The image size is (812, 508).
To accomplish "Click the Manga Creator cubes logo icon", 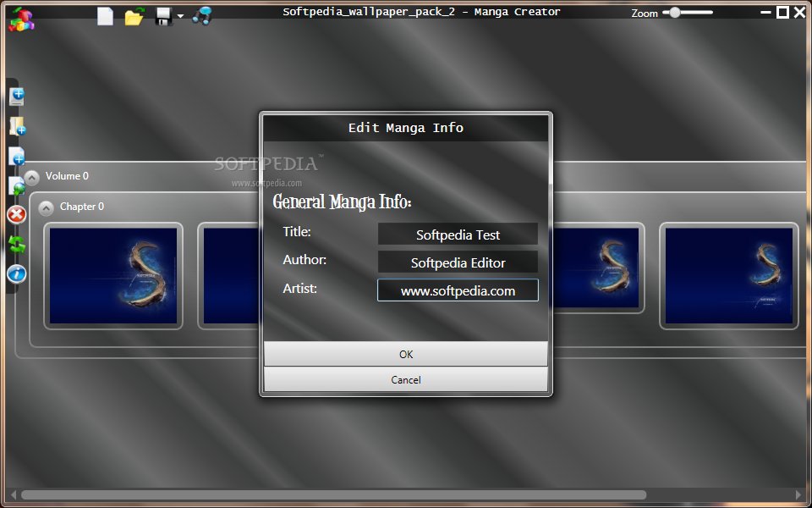I will point(21,19).
